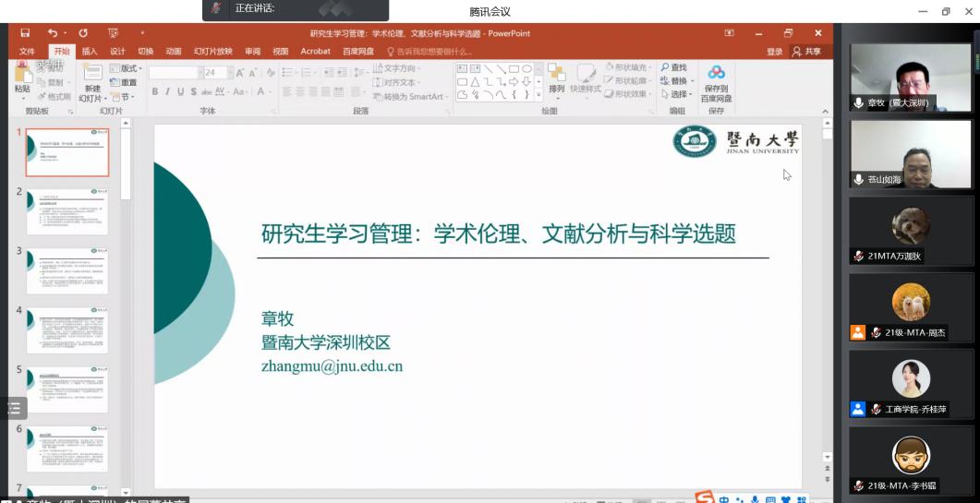
Task: Click Convert to SmartArt (转换为 SmartArt) button
Action: pyautogui.click(x=409, y=97)
